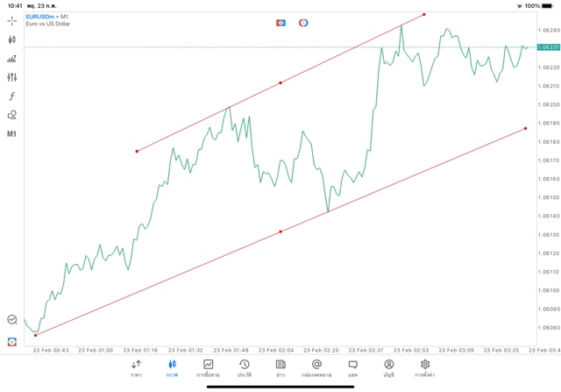The width and height of the screenshot is (561, 392).
Task: Select the crosshair tool
Action: 11,20
